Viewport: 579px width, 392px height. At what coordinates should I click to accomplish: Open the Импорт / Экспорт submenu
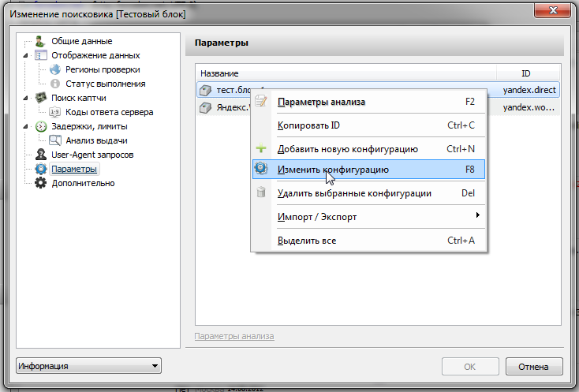[x=316, y=216]
